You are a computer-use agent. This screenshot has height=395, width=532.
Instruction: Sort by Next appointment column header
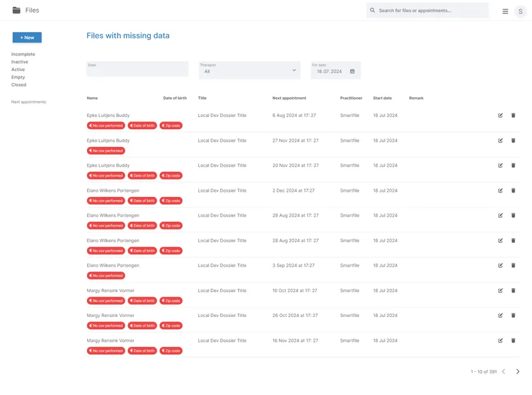coord(289,98)
